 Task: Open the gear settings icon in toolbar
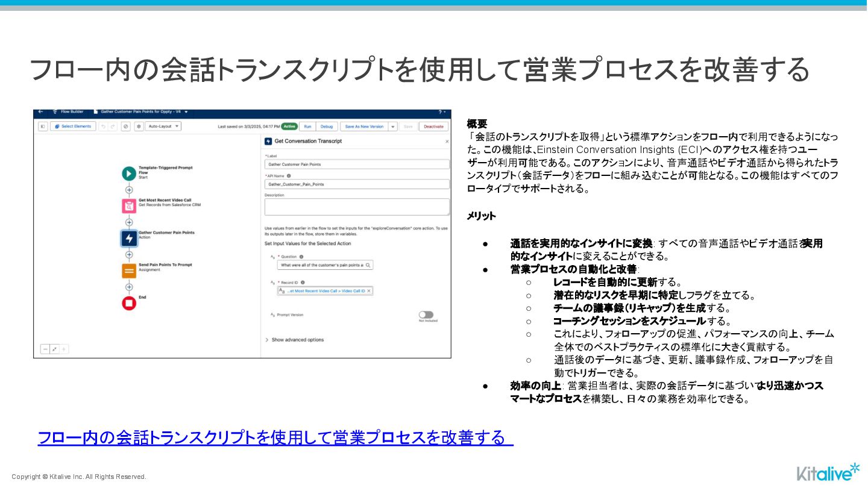pos(139,127)
